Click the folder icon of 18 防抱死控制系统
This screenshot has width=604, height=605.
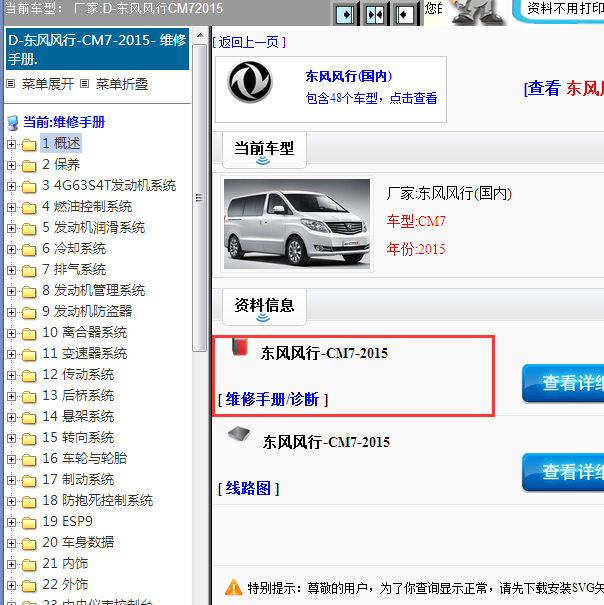click(29, 502)
